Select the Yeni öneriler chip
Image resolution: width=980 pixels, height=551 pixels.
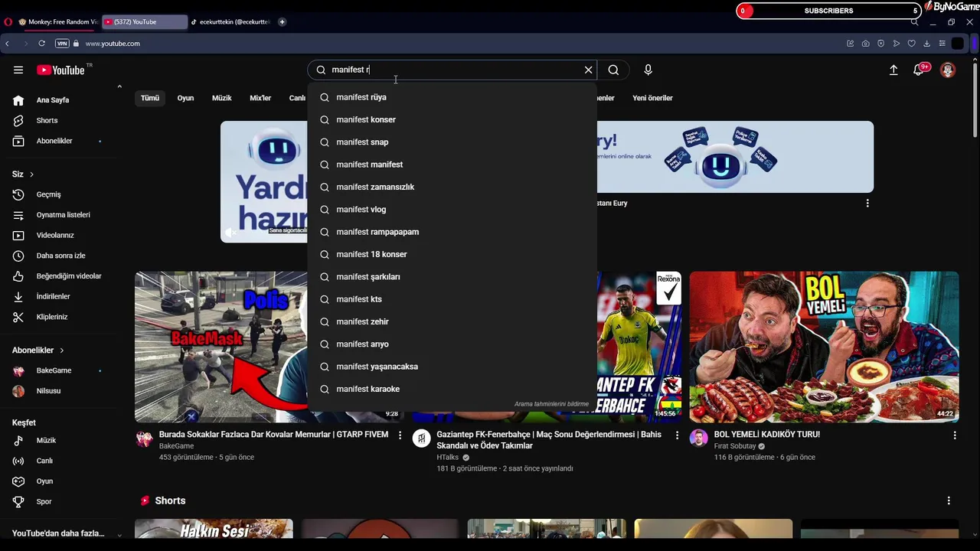tap(652, 98)
